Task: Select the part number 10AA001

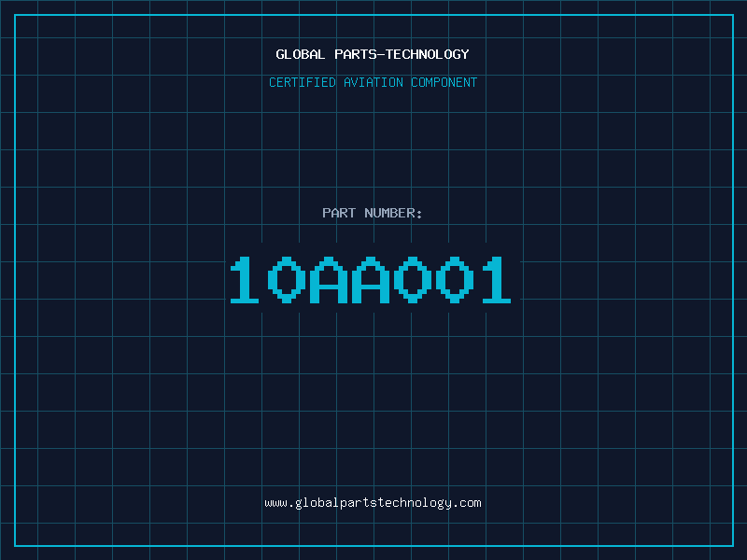Action: click(x=371, y=279)
